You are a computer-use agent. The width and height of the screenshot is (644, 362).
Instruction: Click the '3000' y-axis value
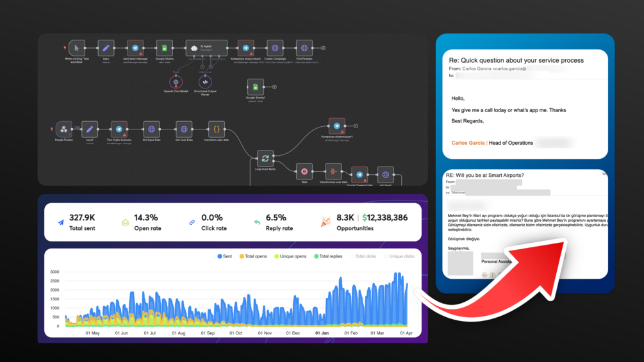click(54, 272)
